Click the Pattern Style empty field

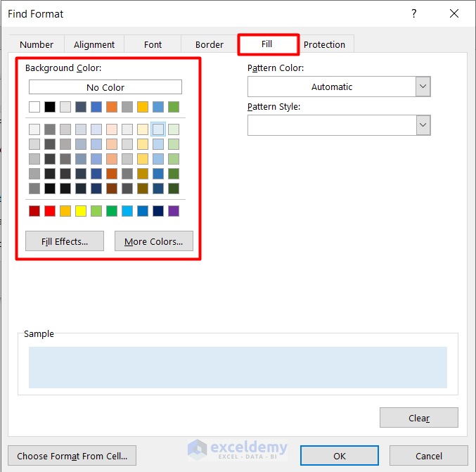click(332, 125)
